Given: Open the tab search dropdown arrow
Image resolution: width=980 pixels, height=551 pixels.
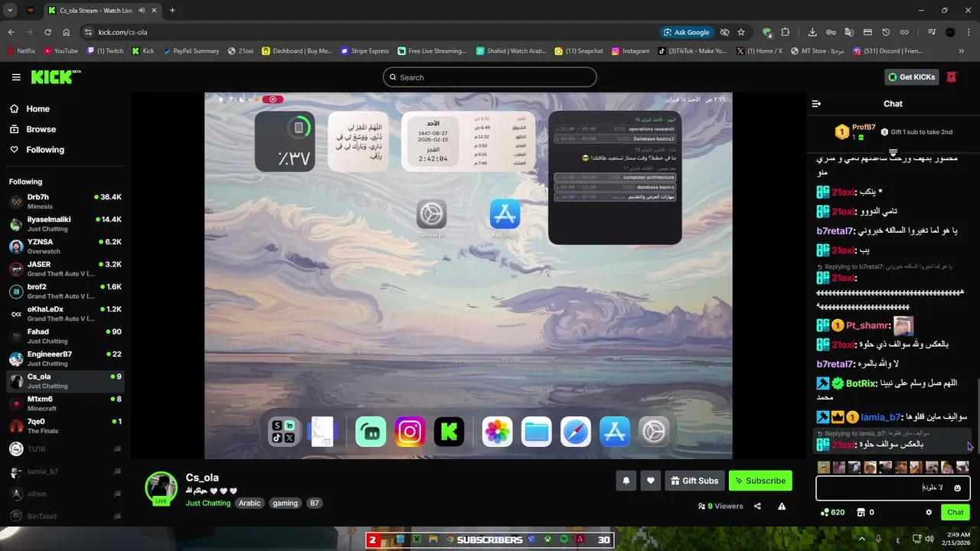Looking at the screenshot, I should 10,11.
